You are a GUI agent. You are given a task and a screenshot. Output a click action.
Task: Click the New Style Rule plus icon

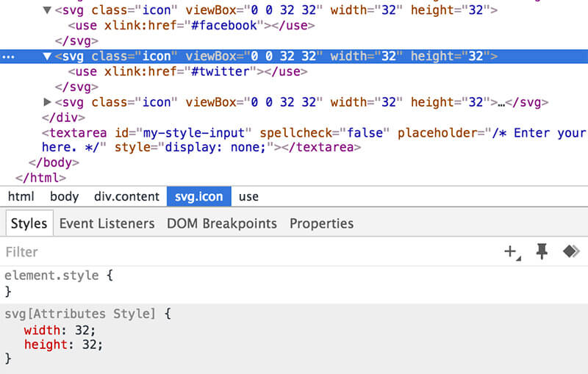point(512,252)
